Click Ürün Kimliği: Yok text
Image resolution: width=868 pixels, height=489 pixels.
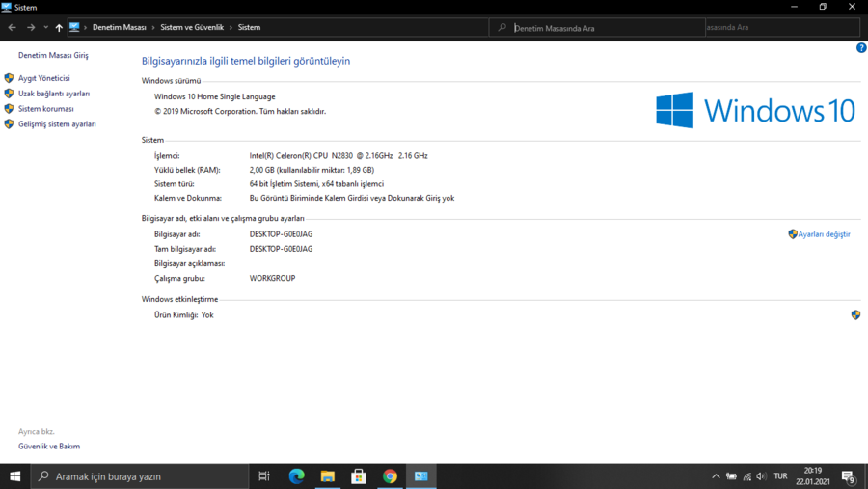(184, 315)
